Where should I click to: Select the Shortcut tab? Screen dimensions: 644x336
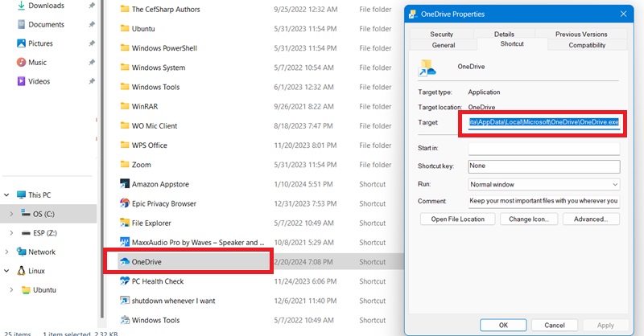coord(512,44)
